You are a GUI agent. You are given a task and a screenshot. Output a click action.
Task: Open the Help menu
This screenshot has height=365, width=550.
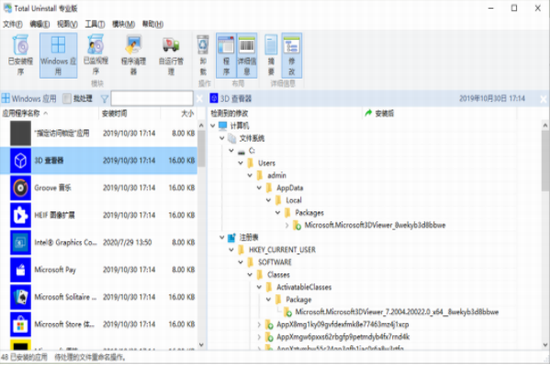(x=153, y=24)
